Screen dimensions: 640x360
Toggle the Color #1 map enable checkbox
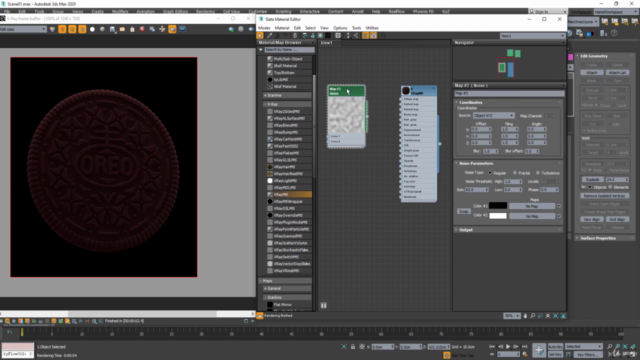[x=559, y=206]
